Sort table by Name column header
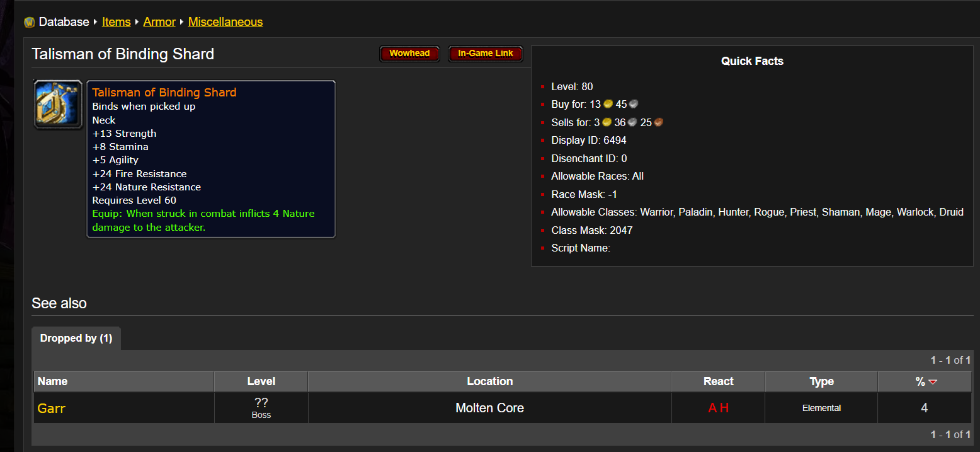The width and height of the screenshot is (980, 452). click(124, 381)
